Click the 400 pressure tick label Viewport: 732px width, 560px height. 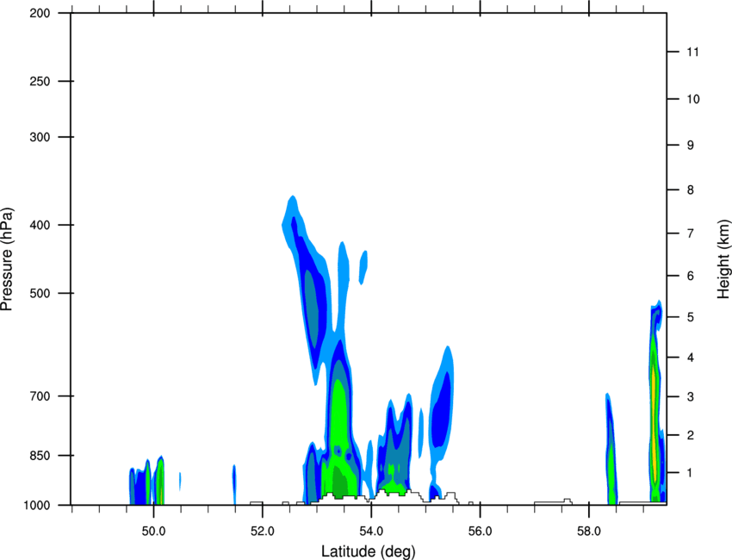pos(40,225)
